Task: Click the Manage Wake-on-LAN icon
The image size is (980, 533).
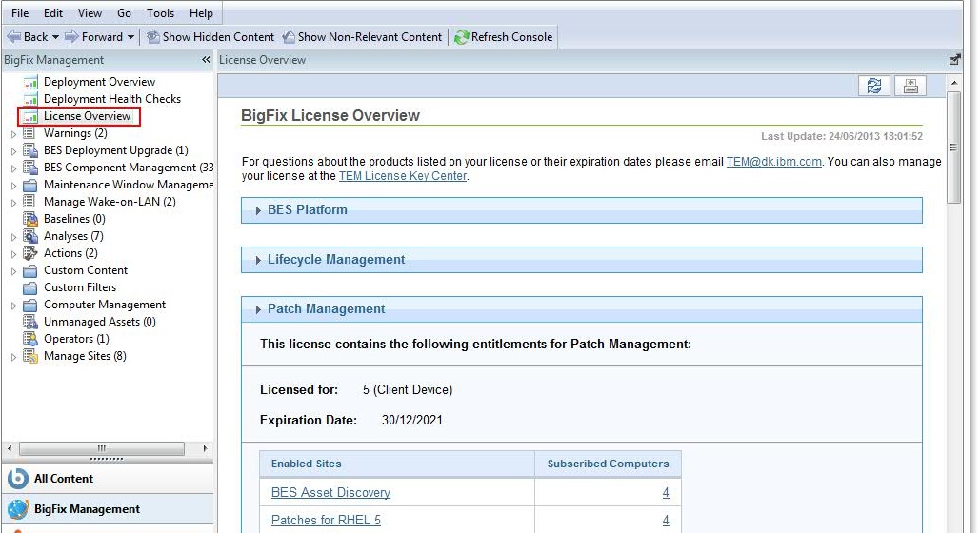Action: [29, 202]
